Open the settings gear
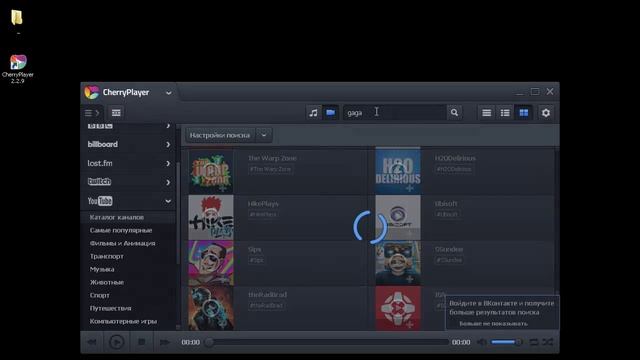 tap(546, 113)
